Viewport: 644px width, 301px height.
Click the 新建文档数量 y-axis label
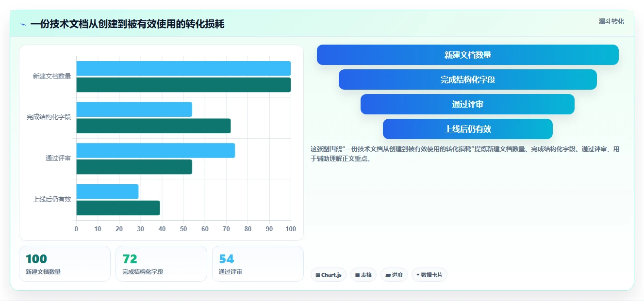(x=52, y=76)
